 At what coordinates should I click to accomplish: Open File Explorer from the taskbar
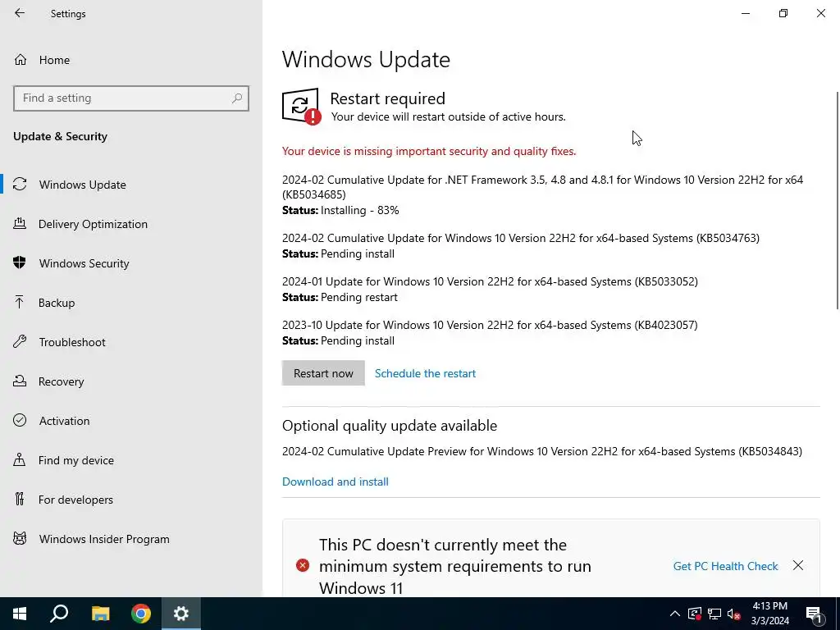pyautogui.click(x=100, y=614)
